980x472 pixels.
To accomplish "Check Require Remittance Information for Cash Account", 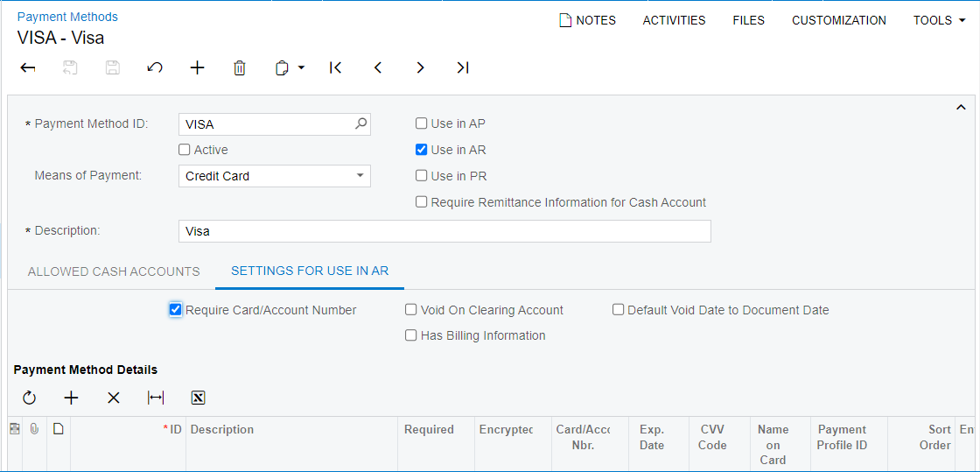I will [421, 202].
